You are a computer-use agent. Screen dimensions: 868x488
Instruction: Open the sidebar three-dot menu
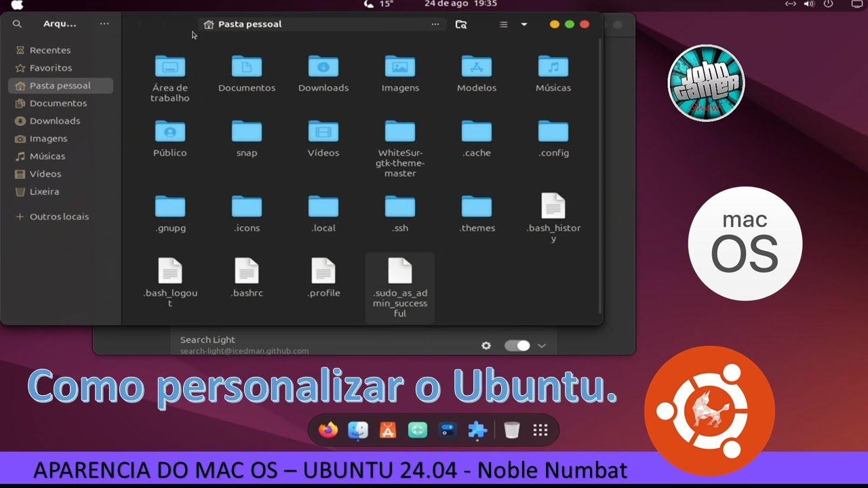104,24
